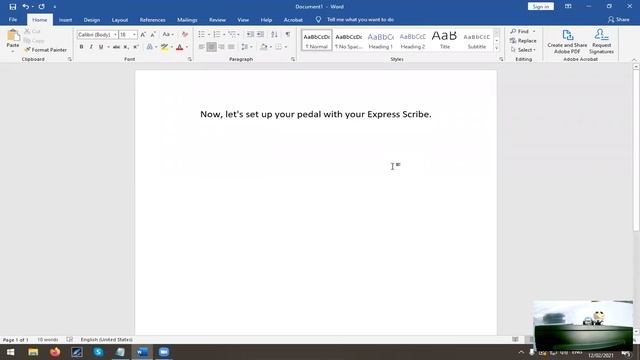
Task: Click the Bullets list icon
Action: (202, 35)
